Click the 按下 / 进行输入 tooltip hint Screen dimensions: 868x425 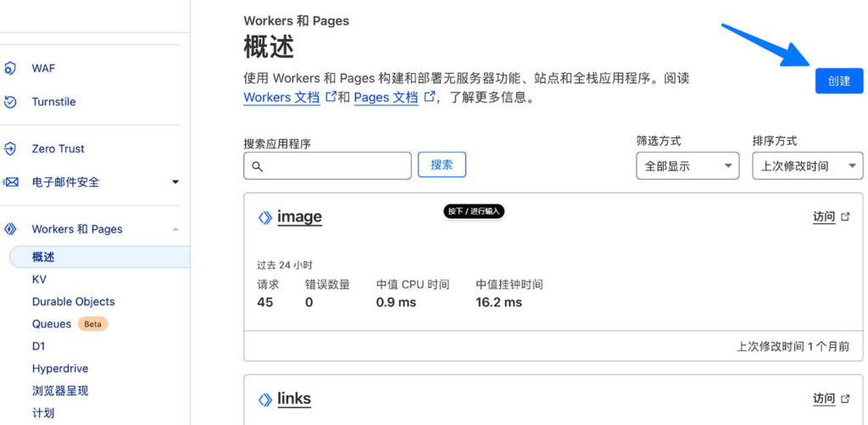click(474, 211)
